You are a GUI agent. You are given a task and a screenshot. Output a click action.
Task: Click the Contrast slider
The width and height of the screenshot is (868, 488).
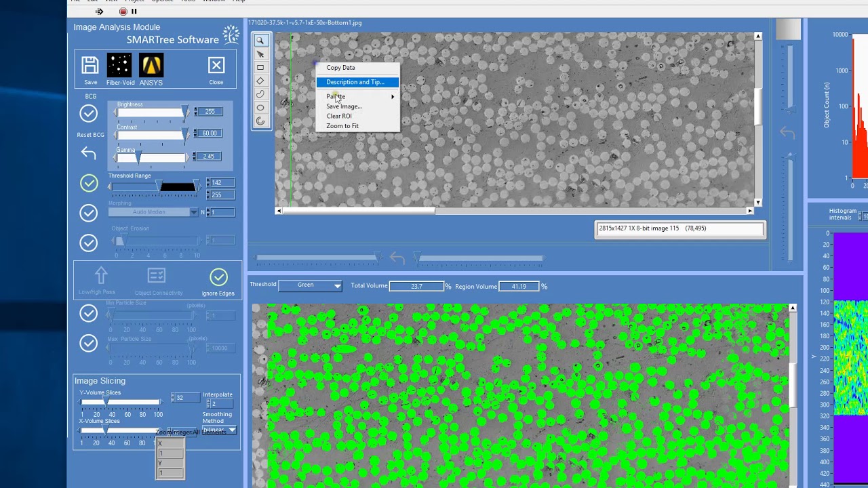pos(151,135)
